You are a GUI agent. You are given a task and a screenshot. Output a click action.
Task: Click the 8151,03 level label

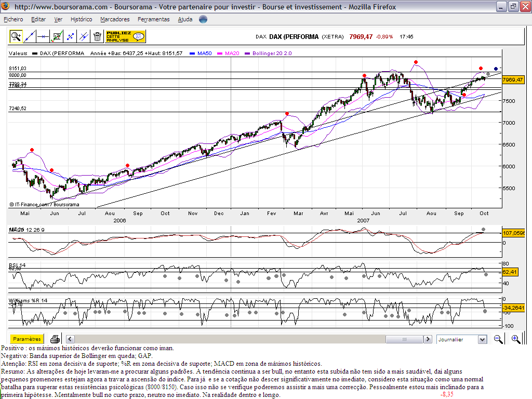(18, 69)
